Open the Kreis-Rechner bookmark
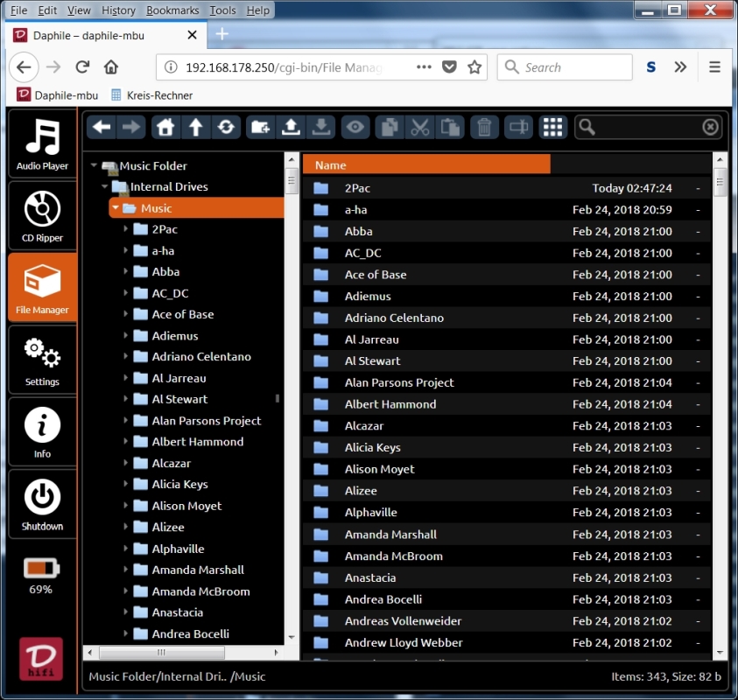738x700 pixels. coord(152,95)
